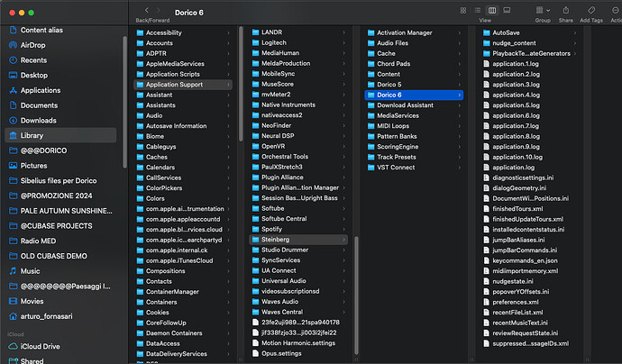Expand the Application Support folder chevron
Viewport: 622px width, 364px height.
point(228,85)
